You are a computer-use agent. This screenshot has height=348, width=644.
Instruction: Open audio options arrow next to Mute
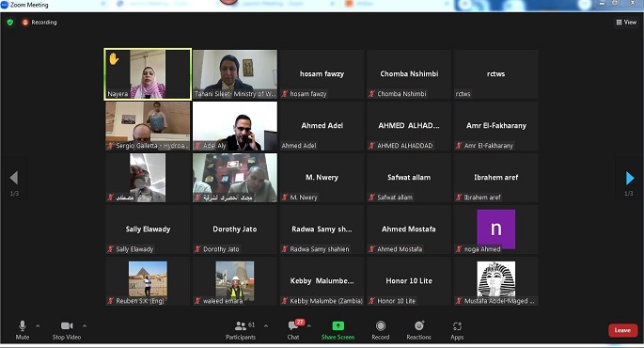point(38,326)
